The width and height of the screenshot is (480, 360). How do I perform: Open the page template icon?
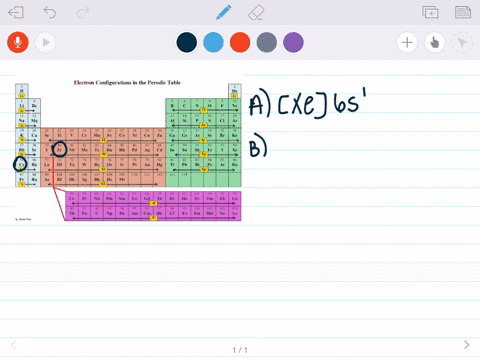[463, 12]
